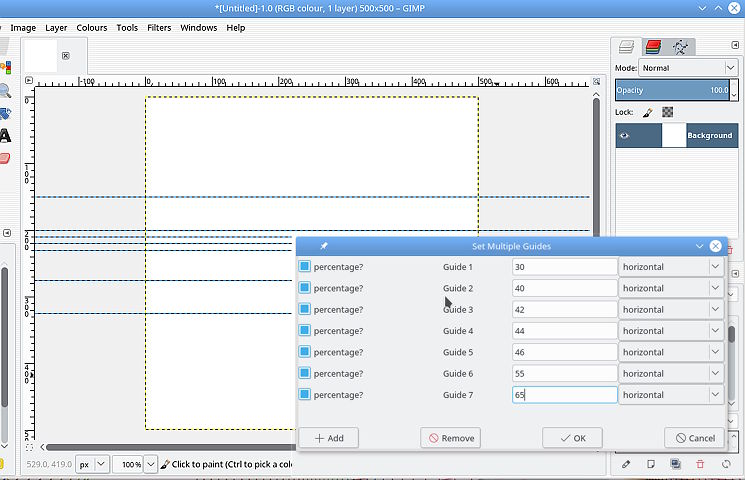Open orientation dropdown for Guide 5
This screenshot has height=480, width=745.
click(x=671, y=352)
